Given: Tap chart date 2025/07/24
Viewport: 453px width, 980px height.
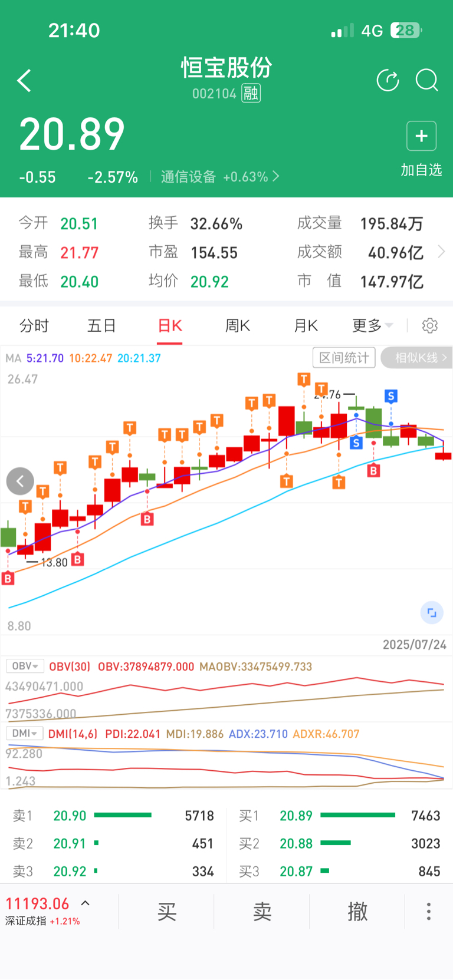Looking at the screenshot, I should pyautogui.click(x=415, y=644).
